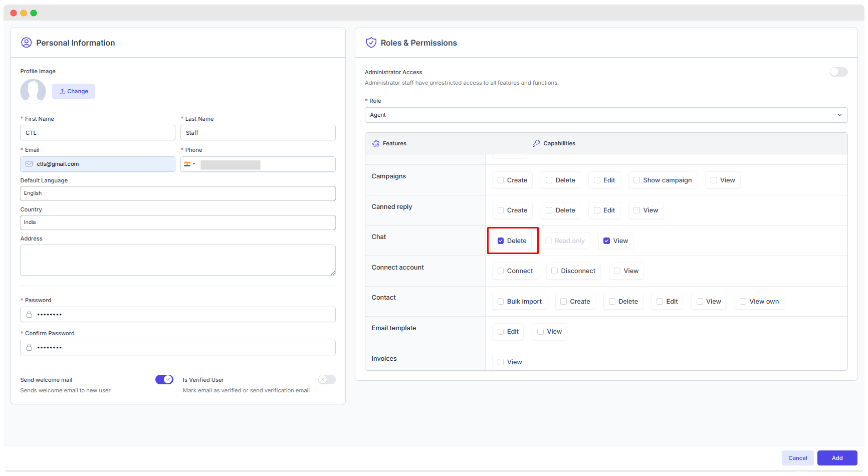Image resolution: width=868 pixels, height=476 pixels.
Task: Check Canned reply Delete checkbox
Action: [x=549, y=210]
